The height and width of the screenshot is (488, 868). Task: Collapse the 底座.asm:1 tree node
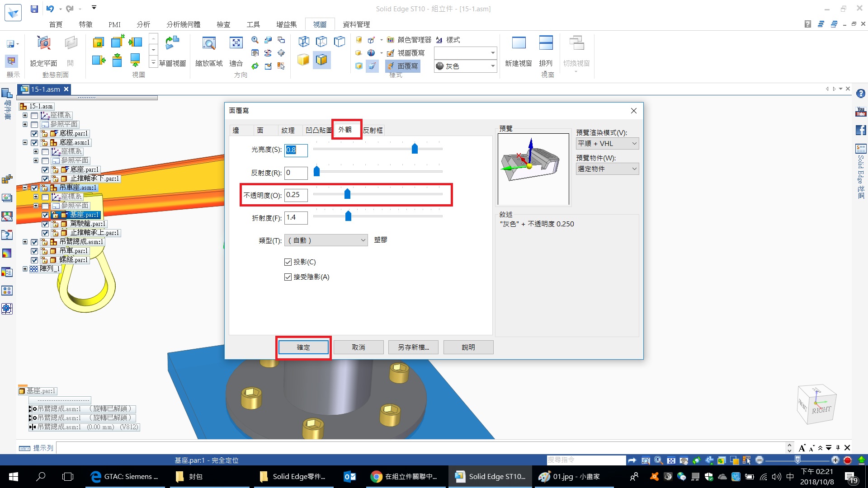click(x=25, y=142)
